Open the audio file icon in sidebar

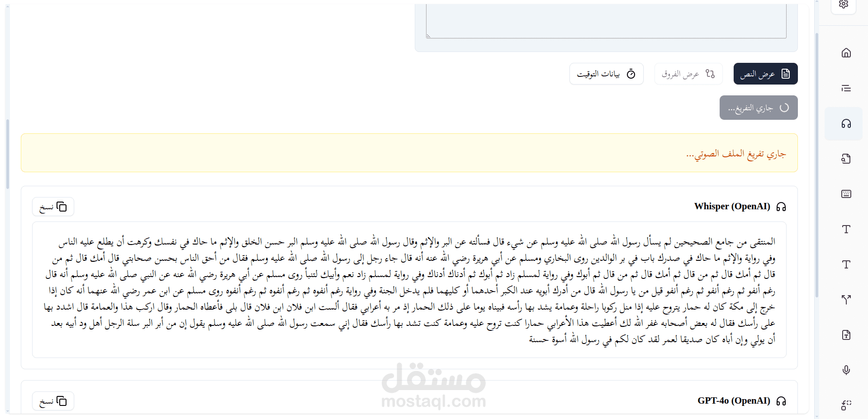tap(846, 159)
